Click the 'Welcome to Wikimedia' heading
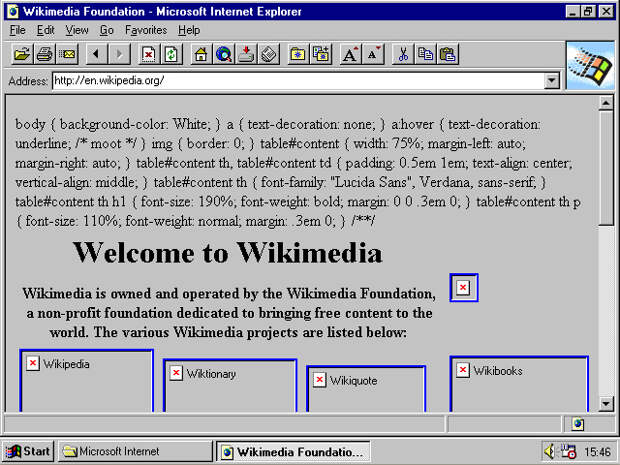The image size is (620, 465). (227, 252)
